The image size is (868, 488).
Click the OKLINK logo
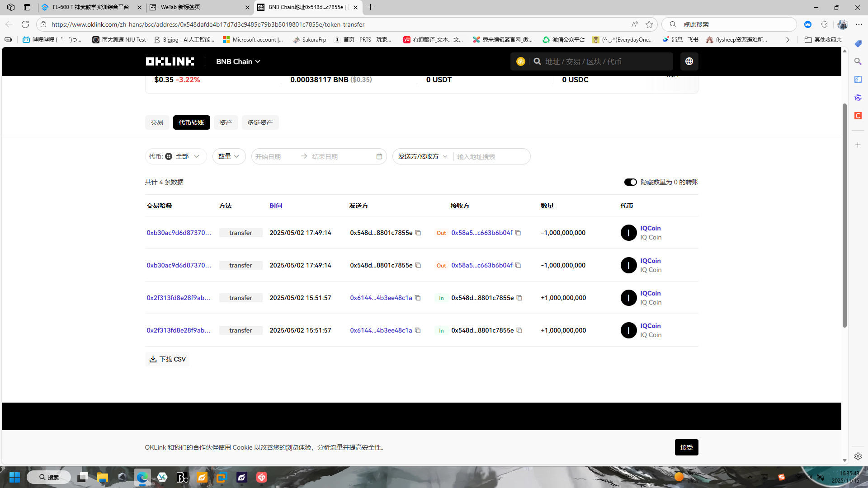(x=170, y=61)
